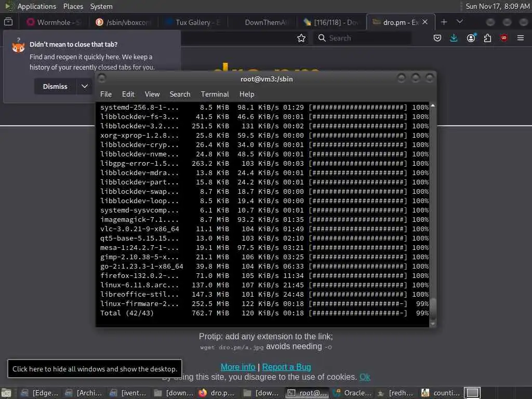Viewport: 532px width, 399px height.
Task: Open terminal Help menu
Action: pos(247,95)
